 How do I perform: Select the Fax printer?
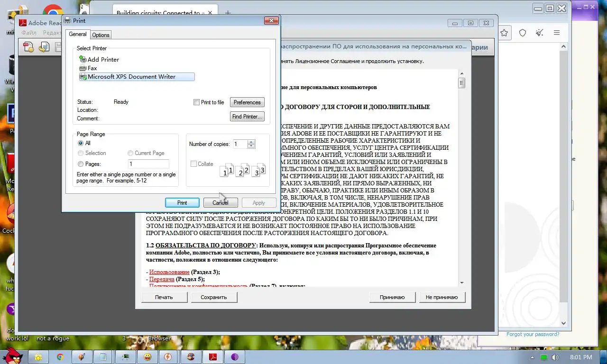click(88, 68)
